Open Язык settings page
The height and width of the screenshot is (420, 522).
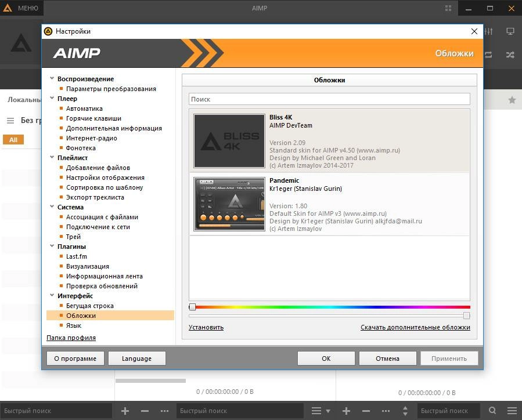(74, 325)
